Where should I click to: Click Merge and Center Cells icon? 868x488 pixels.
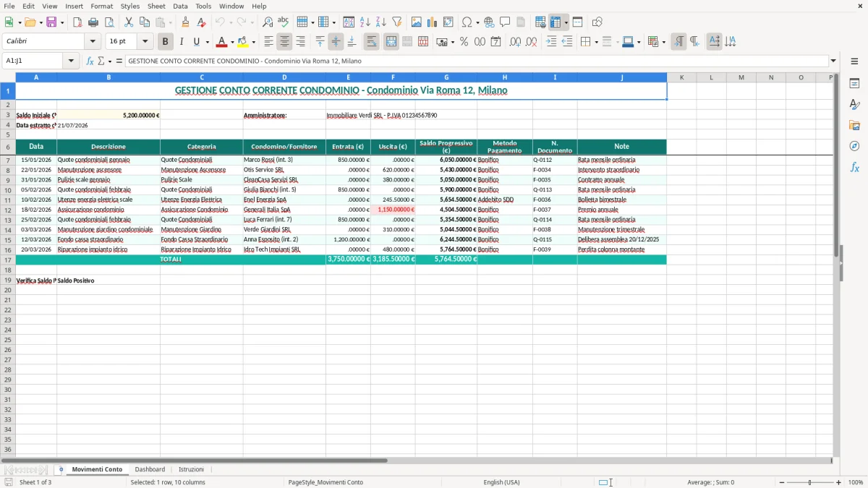coord(391,42)
